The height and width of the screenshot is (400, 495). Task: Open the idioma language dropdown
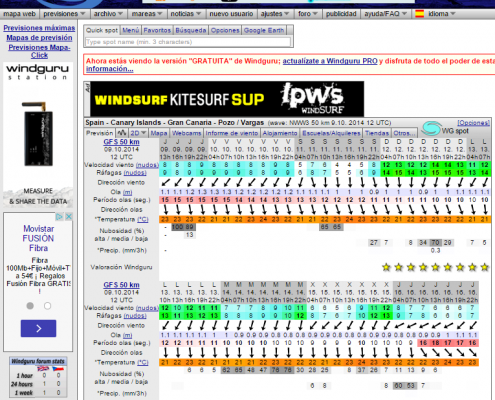click(442, 14)
